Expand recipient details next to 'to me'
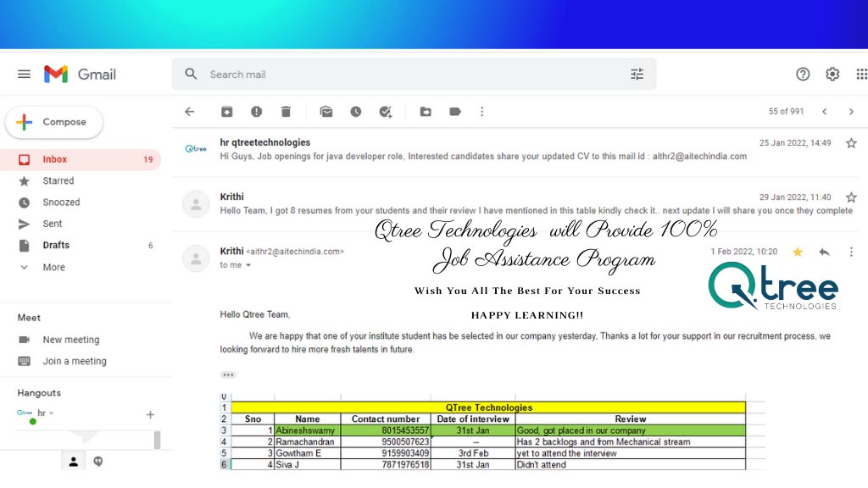 (x=248, y=265)
